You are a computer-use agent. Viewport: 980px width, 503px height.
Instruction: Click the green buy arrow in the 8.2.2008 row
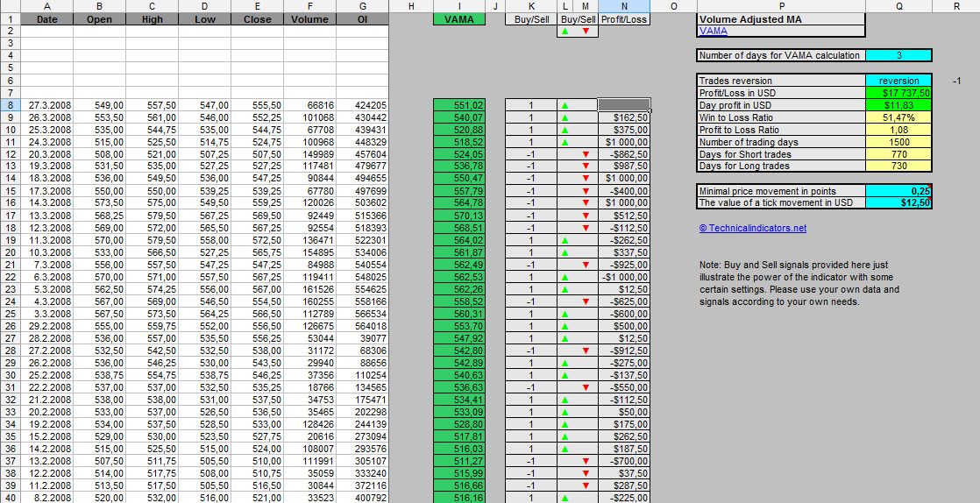tap(565, 498)
